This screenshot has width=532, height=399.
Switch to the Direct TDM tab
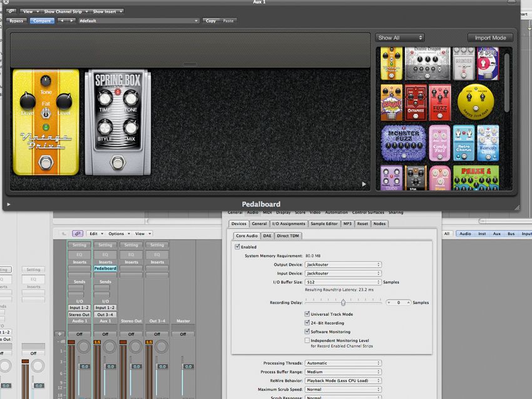[x=288, y=236]
